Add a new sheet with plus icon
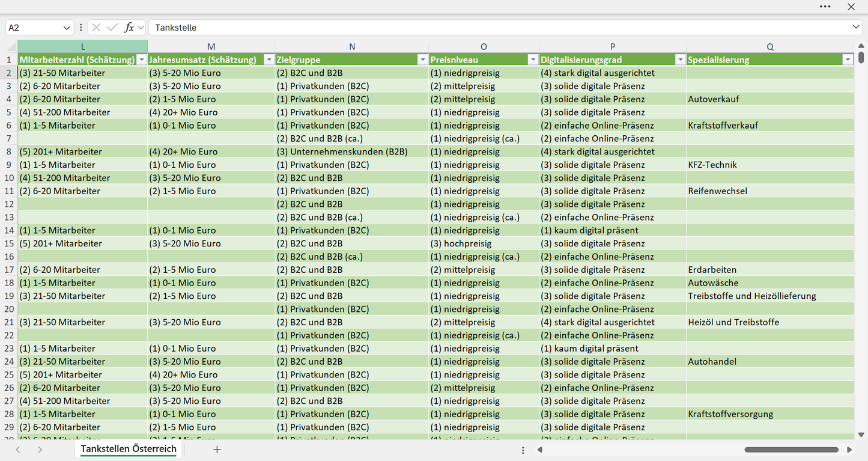Image resolution: width=868 pixels, height=461 pixels. pyautogui.click(x=217, y=450)
